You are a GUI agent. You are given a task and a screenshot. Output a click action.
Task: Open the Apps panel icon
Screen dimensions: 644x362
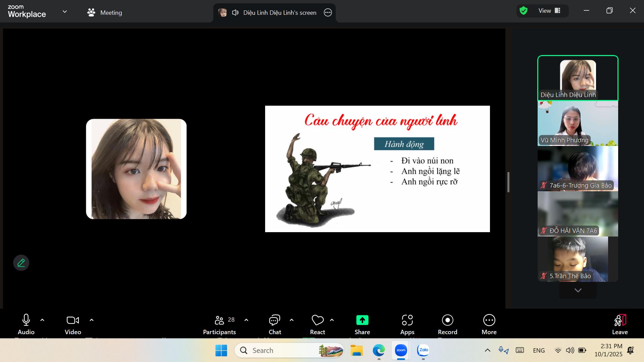click(407, 320)
